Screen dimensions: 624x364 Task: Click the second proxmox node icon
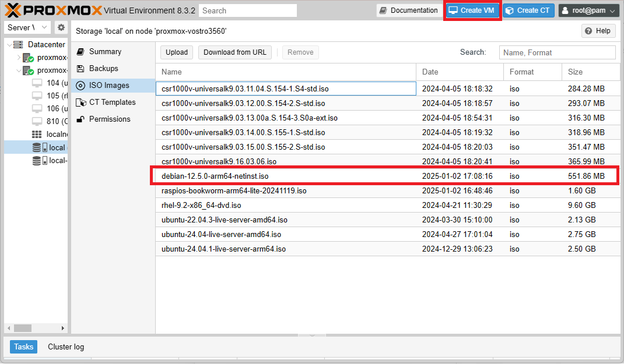click(28, 70)
